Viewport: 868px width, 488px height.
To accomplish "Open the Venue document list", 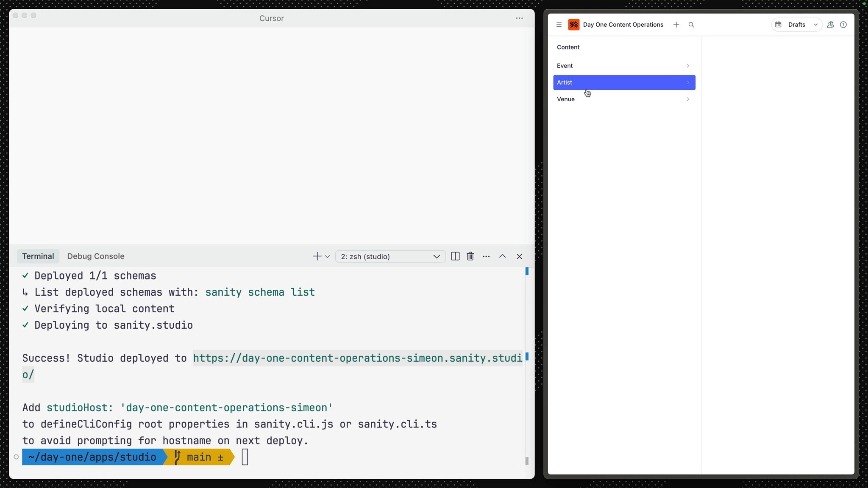I will [x=624, y=99].
